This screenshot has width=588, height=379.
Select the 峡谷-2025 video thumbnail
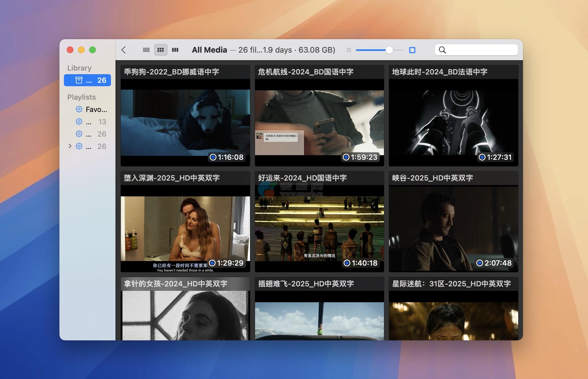(453, 228)
